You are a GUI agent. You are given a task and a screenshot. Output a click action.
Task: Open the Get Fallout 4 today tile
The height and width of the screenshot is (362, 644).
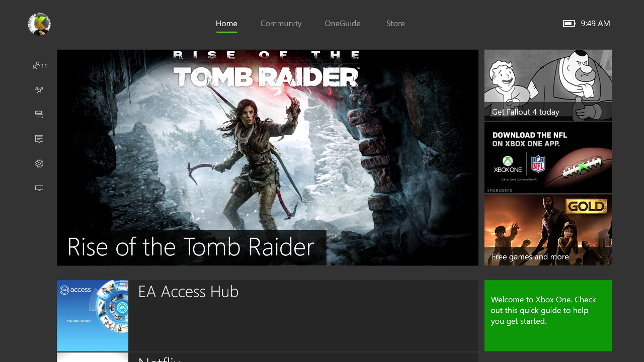coord(548,85)
